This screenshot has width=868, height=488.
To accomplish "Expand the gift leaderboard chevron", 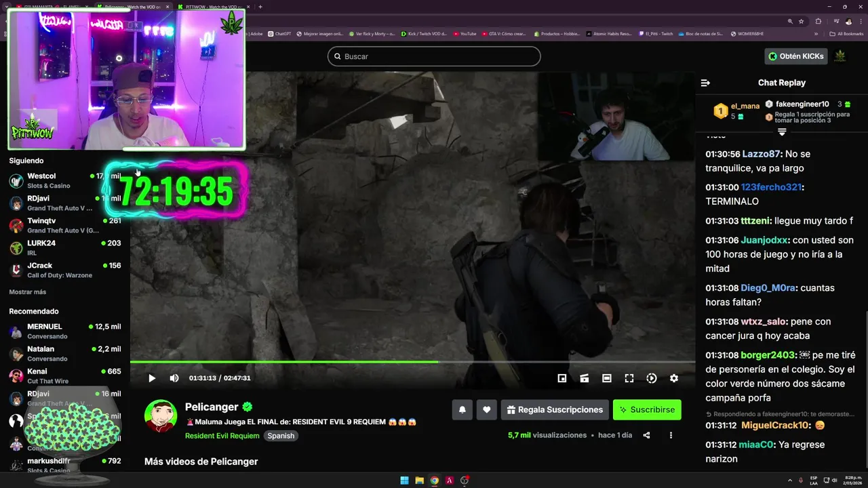I will (x=782, y=131).
